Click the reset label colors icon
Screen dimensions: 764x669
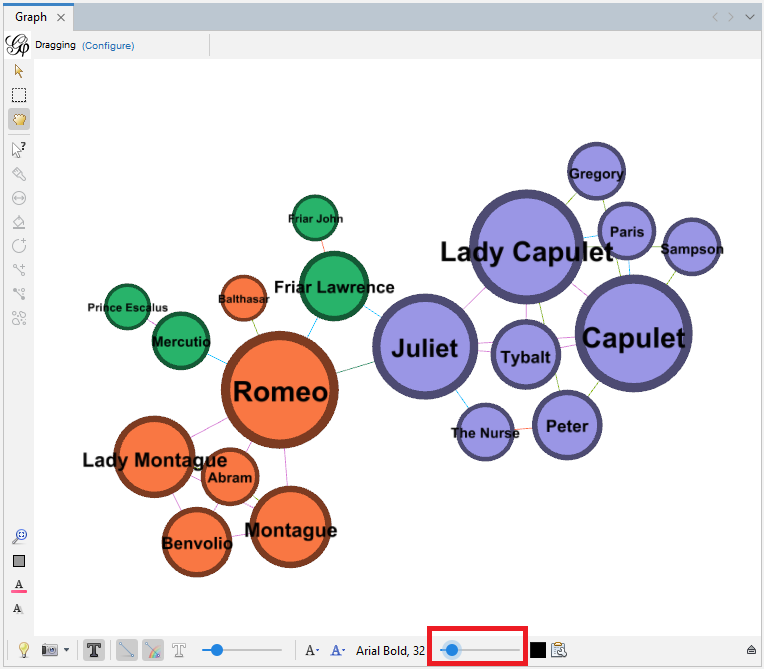tap(19, 585)
